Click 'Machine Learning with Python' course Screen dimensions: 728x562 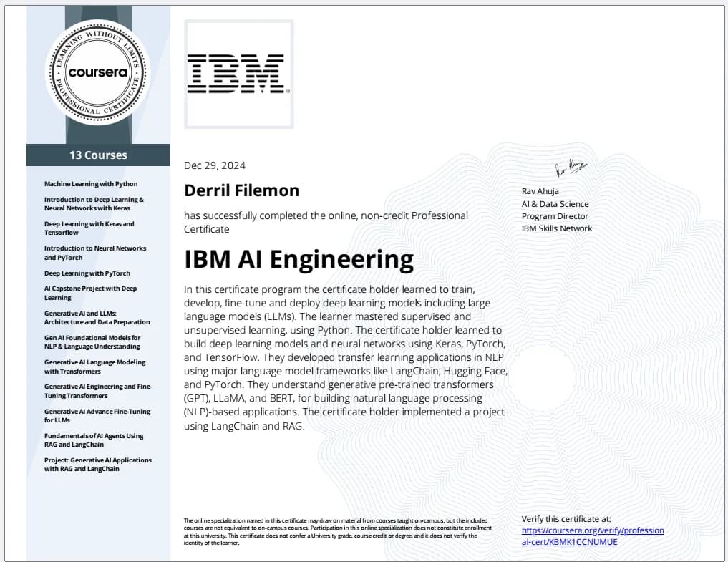coord(91,184)
